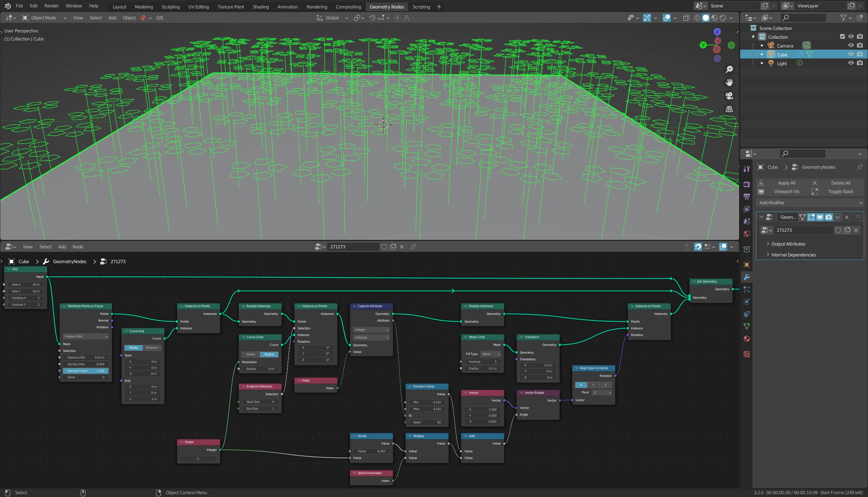
Task: Click GeometryNodes breadcrumb in node editor
Action: pos(69,261)
